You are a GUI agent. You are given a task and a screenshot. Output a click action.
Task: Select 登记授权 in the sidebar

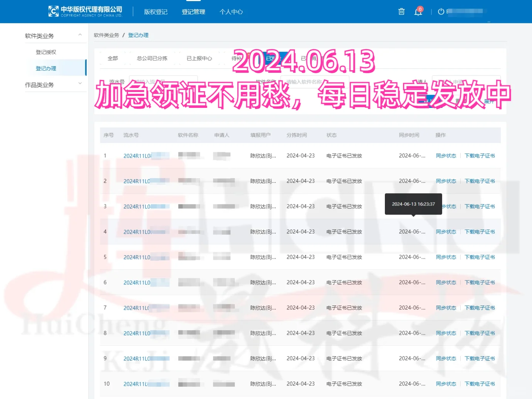click(x=45, y=52)
